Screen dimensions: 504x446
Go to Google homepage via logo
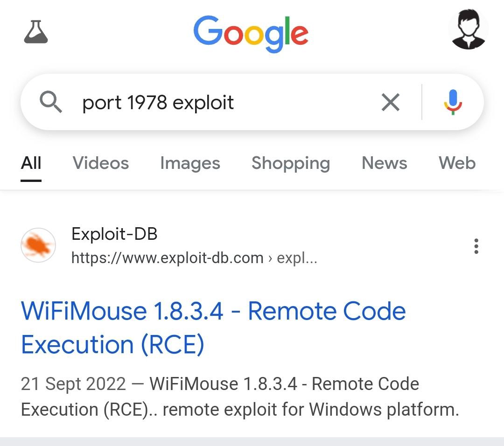251,34
